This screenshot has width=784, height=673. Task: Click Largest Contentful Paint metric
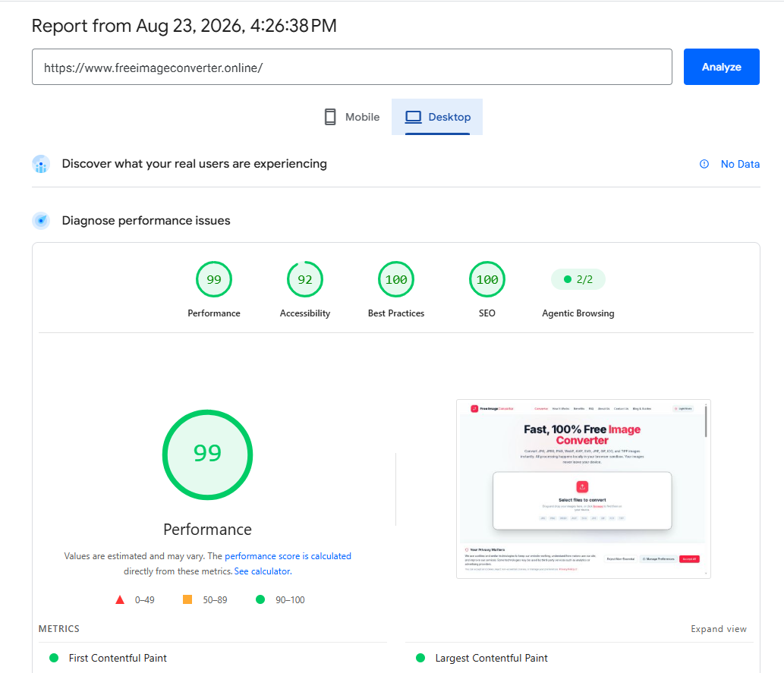click(x=491, y=658)
